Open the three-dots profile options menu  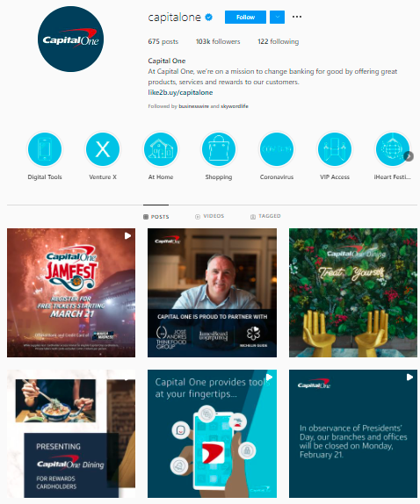point(297,17)
